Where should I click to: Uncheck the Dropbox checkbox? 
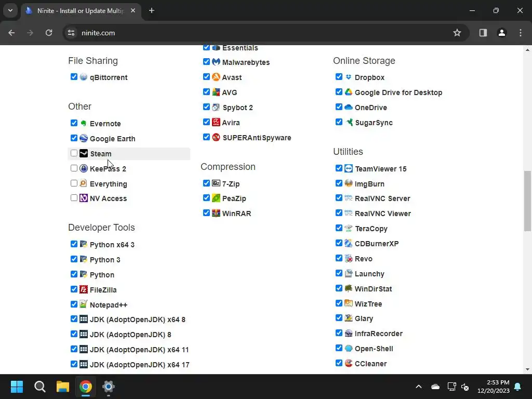pos(339,77)
